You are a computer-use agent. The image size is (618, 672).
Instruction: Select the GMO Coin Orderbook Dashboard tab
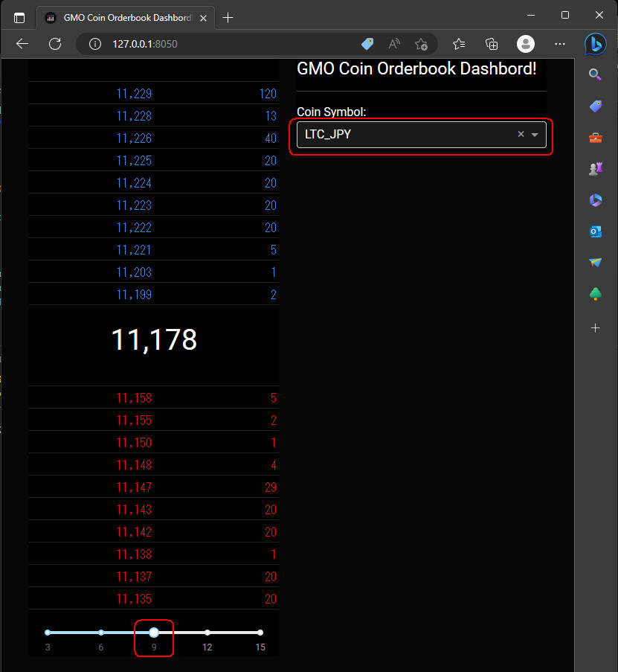click(x=126, y=18)
